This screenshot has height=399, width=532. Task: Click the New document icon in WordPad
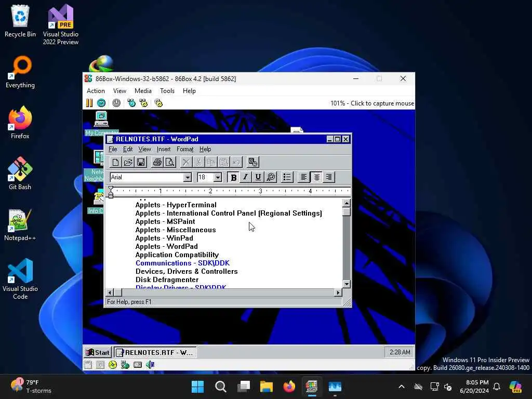coord(115,162)
